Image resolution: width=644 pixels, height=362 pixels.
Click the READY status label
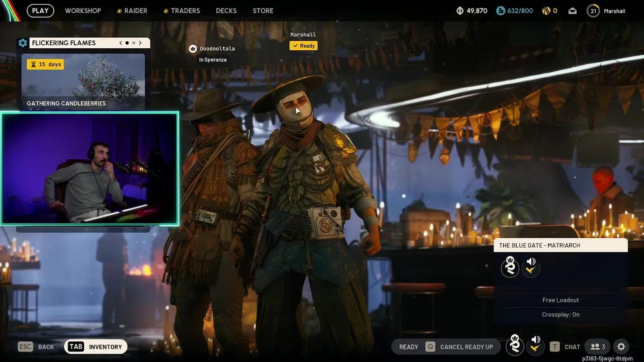[x=409, y=347]
